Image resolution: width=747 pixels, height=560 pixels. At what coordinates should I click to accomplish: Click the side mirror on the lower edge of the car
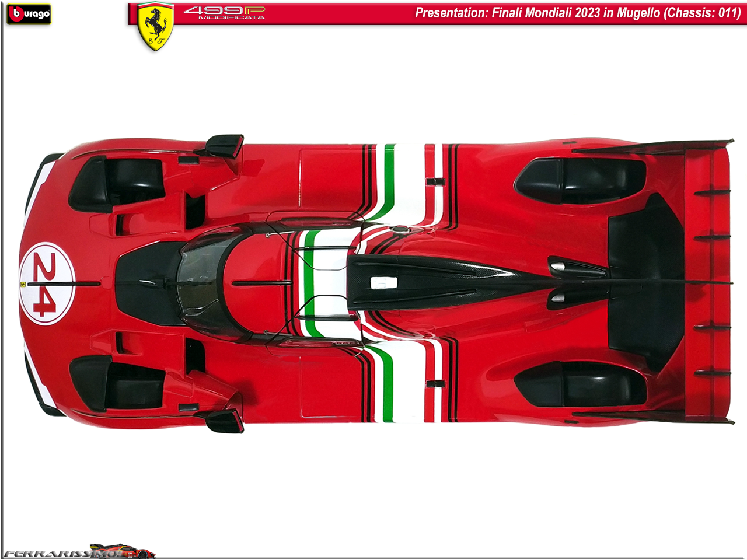225,421
